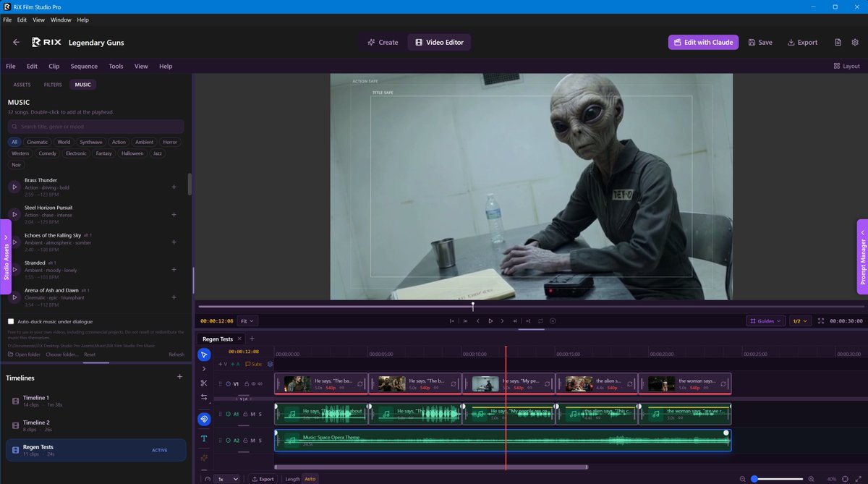This screenshot has width=868, height=484.
Task: Solo the A2 audio track
Action: [260, 440]
